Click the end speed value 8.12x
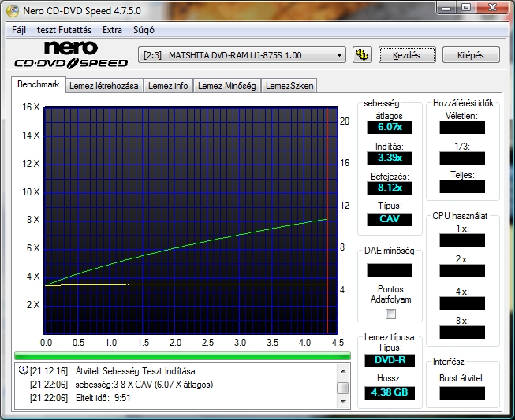The width and height of the screenshot is (515, 420). tap(390, 188)
